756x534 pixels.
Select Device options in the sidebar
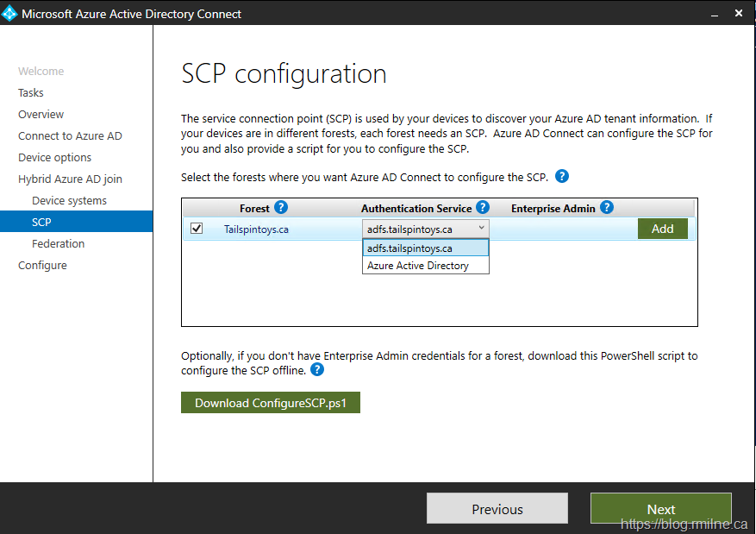54,157
